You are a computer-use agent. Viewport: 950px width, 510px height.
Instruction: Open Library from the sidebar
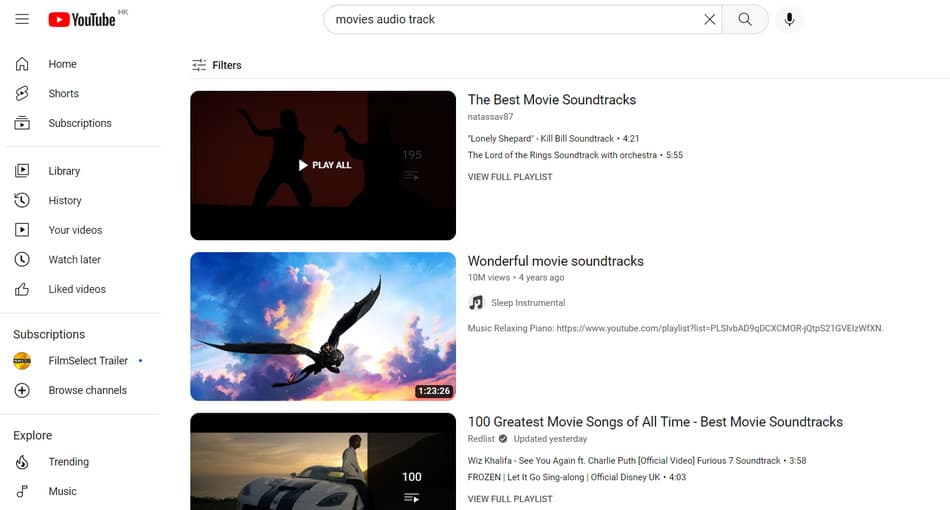point(64,171)
